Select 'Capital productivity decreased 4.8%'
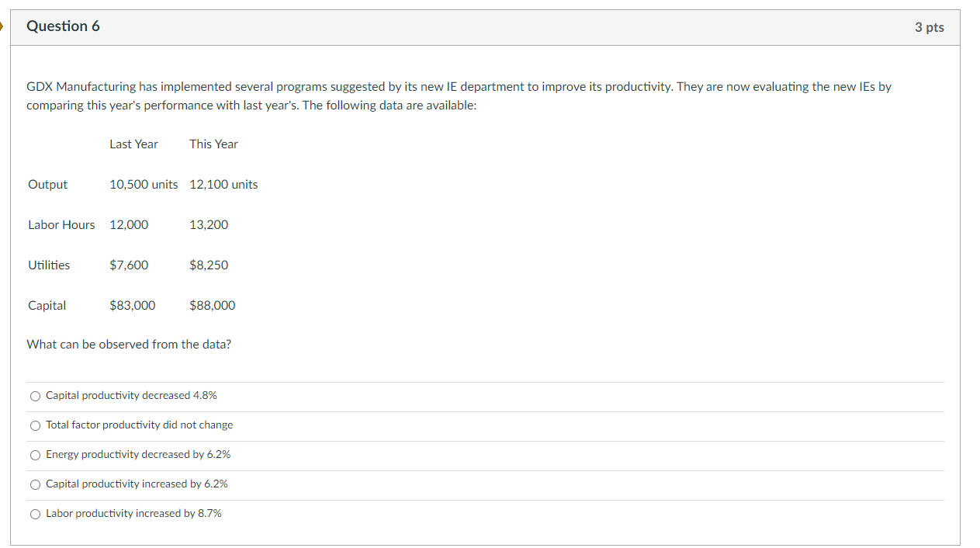The height and width of the screenshot is (548, 980). 35,396
